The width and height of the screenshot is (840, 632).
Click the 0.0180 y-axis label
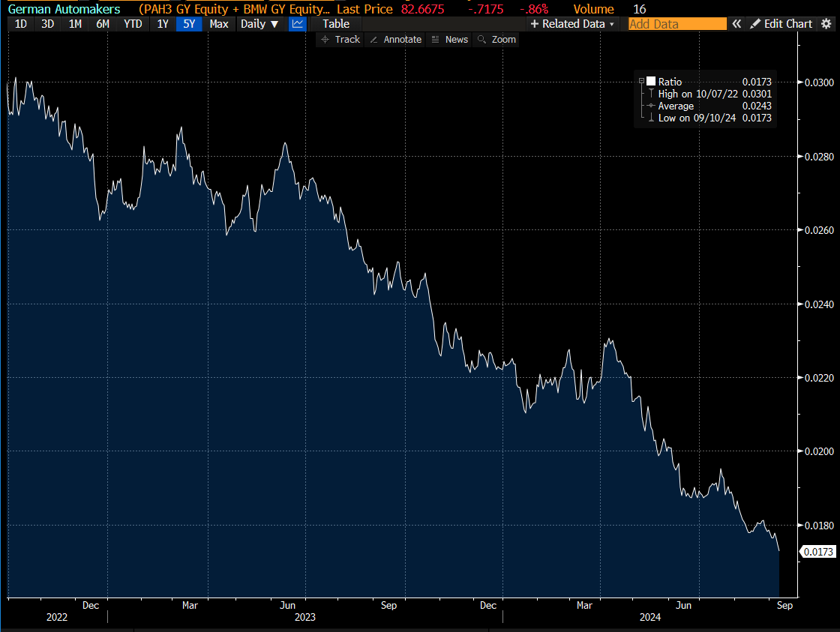pos(819,526)
